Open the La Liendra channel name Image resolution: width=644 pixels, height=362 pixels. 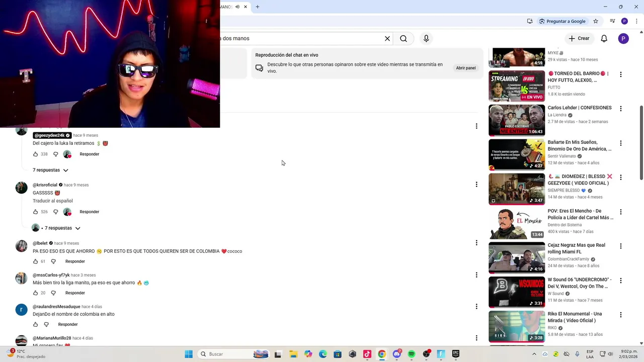coord(557,115)
